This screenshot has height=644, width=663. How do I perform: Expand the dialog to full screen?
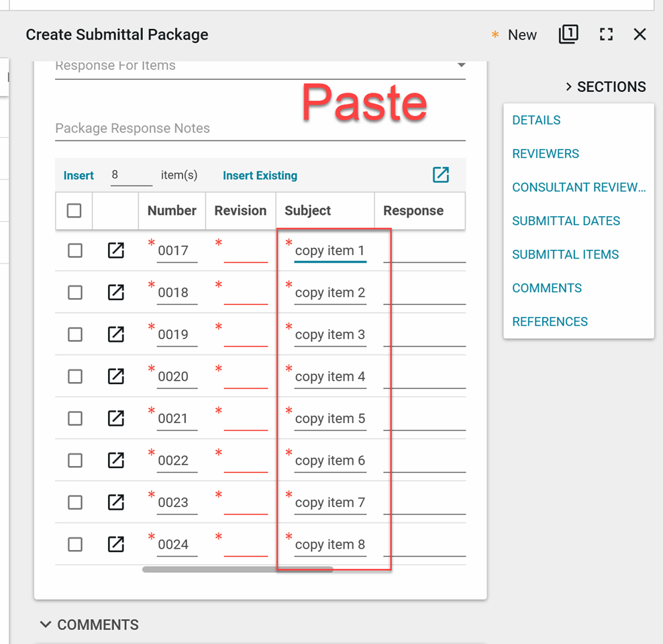coord(606,35)
